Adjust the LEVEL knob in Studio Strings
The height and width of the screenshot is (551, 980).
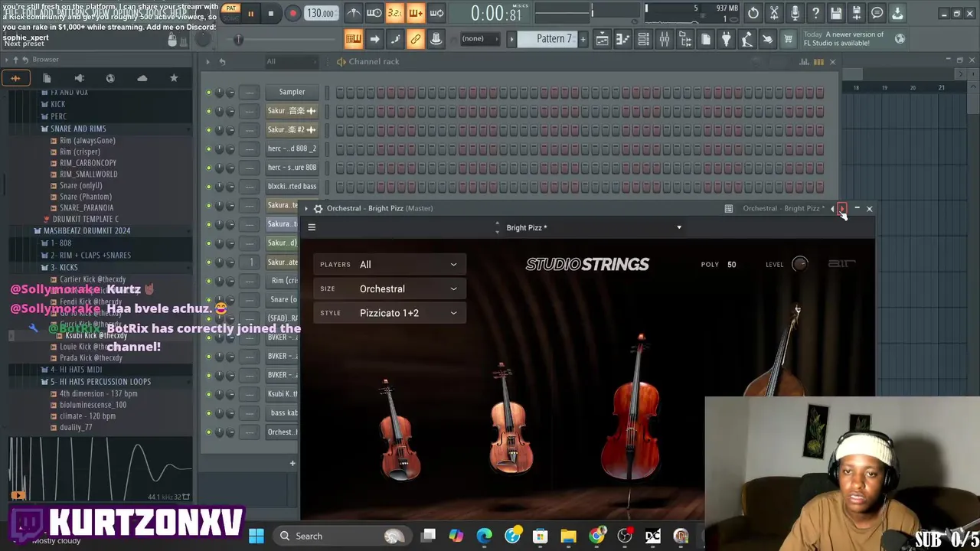[799, 264]
